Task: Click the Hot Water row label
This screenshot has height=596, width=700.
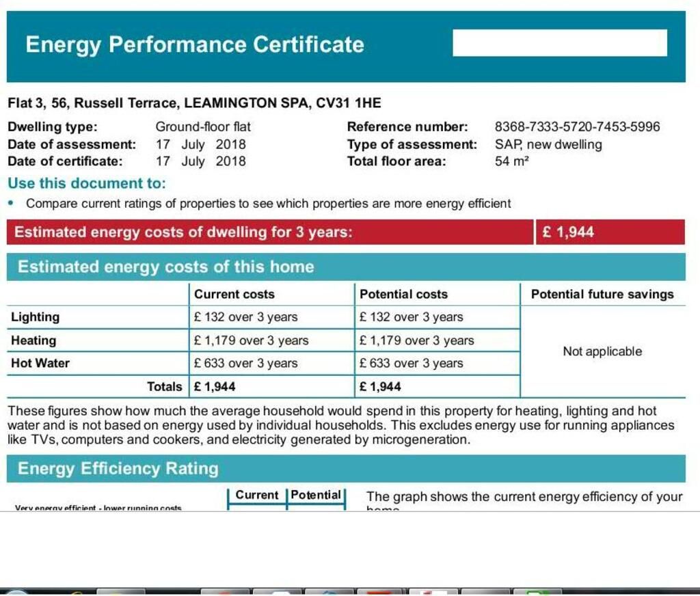Action: 40,364
